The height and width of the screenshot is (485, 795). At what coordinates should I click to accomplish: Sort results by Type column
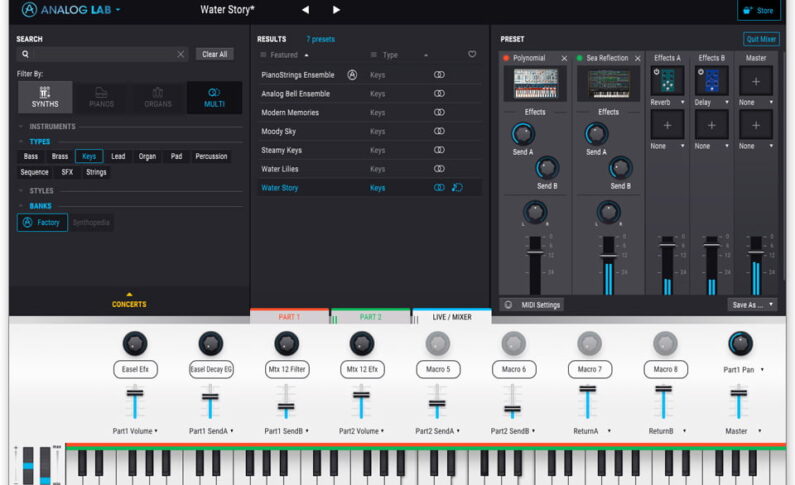pos(390,55)
